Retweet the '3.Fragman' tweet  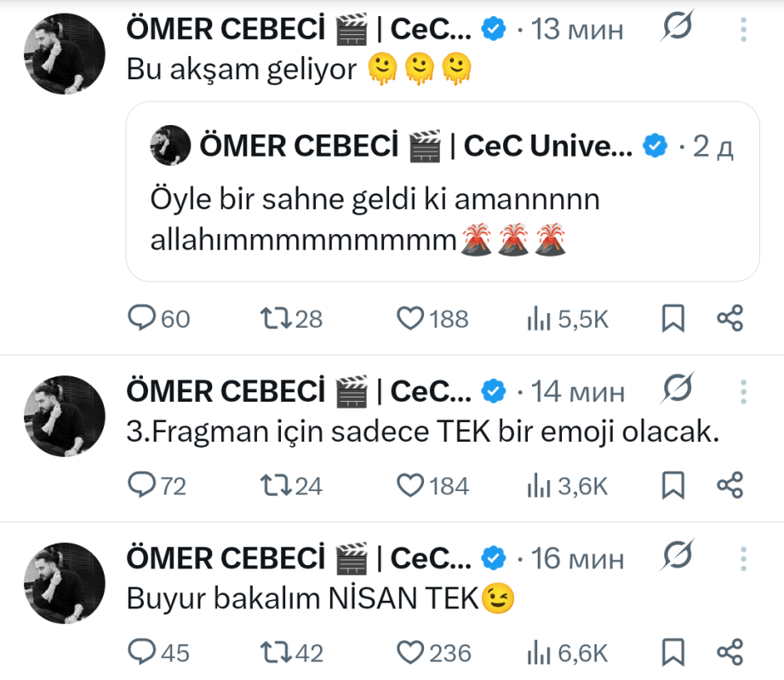pos(274,486)
